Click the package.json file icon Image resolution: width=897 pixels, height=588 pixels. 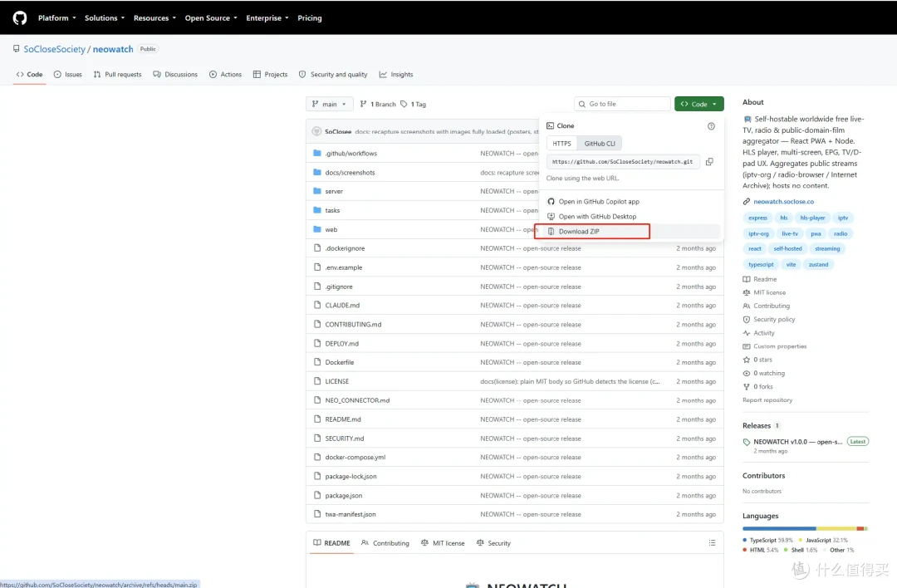coord(317,495)
